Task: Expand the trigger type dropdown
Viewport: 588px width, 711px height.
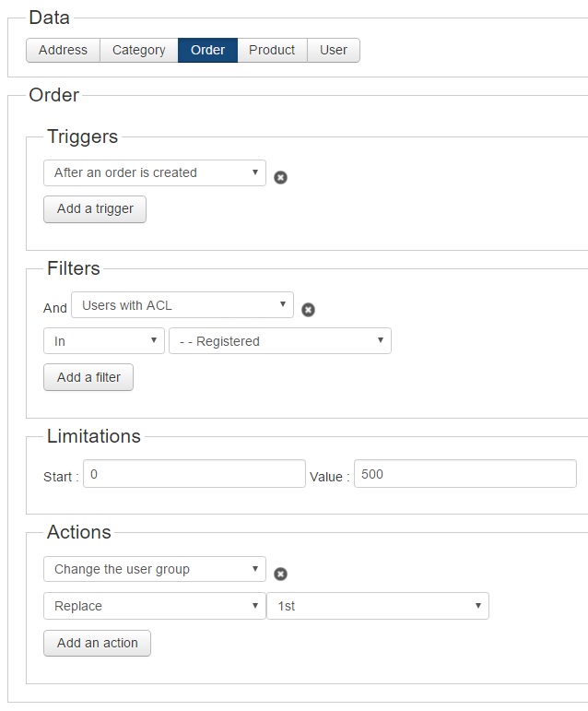Action: tap(155, 172)
